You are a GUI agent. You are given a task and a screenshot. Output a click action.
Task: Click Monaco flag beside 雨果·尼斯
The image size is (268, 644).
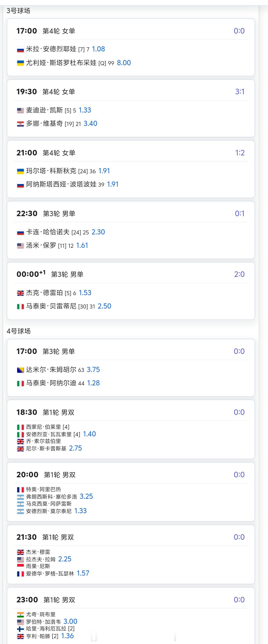pos(20,566)
